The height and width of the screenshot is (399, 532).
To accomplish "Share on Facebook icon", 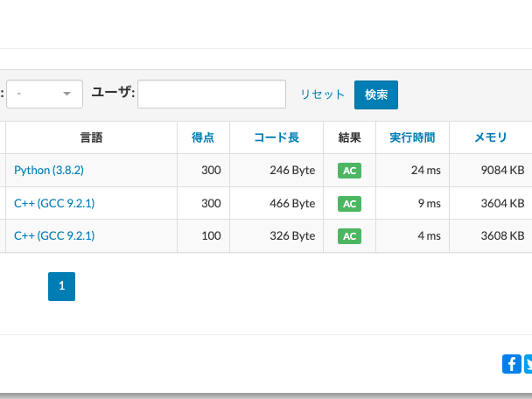I will point(512,364).
